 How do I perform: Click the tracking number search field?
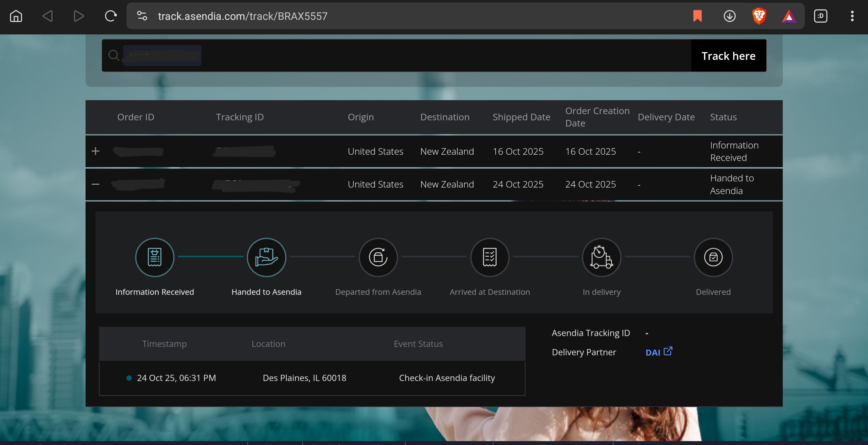[x=404, y=55]
